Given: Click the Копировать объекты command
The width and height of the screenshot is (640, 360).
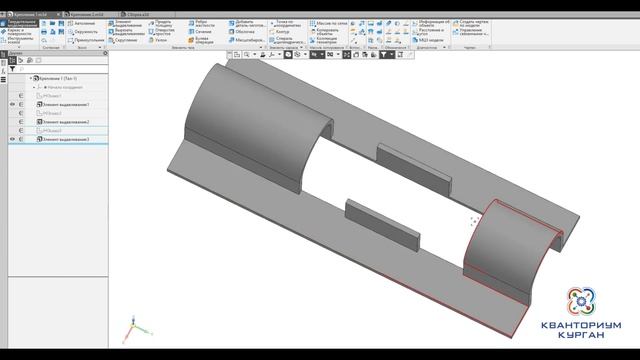Looking at the screenshot, I should coord(325,32).
